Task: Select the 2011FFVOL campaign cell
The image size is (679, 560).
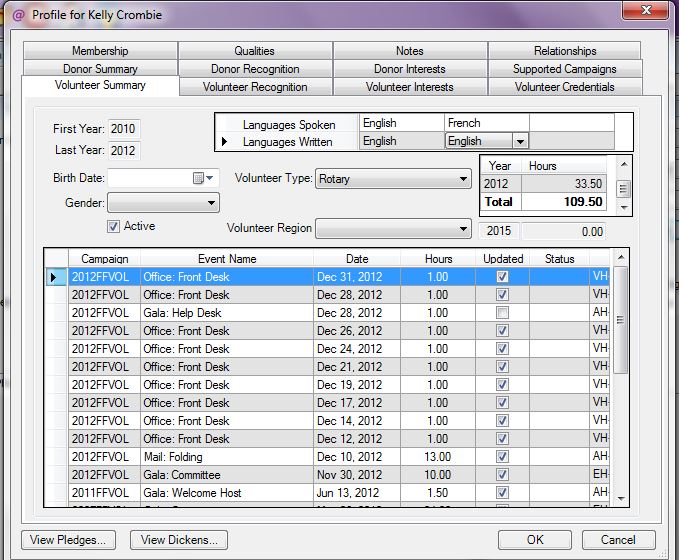Action: pos(104,492)
